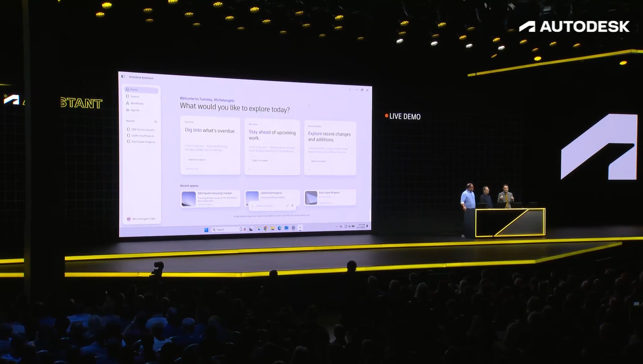The image size is (643, 364).
Task: Open California Projects in sidebar recents
Action: click(x=141, y=135)
